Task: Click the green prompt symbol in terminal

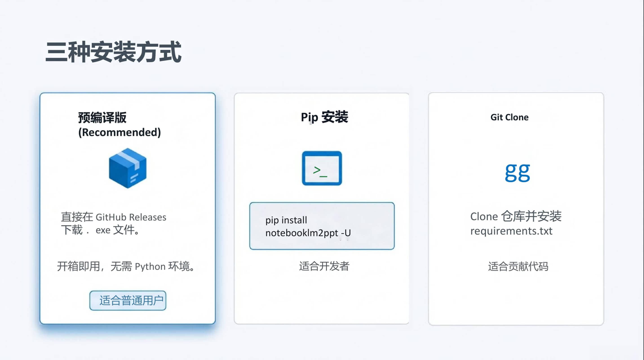Action: pos(317,170)
